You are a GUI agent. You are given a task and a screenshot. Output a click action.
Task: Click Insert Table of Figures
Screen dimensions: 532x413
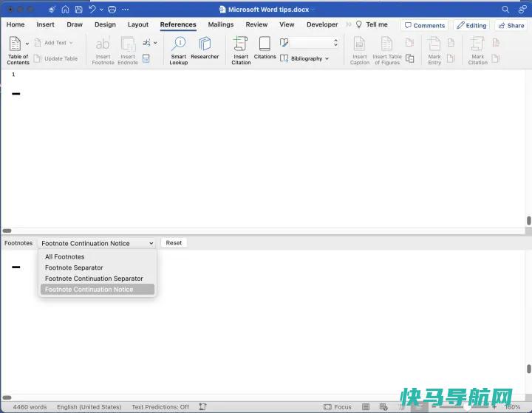pyautogui.click(x=386, y=50)
